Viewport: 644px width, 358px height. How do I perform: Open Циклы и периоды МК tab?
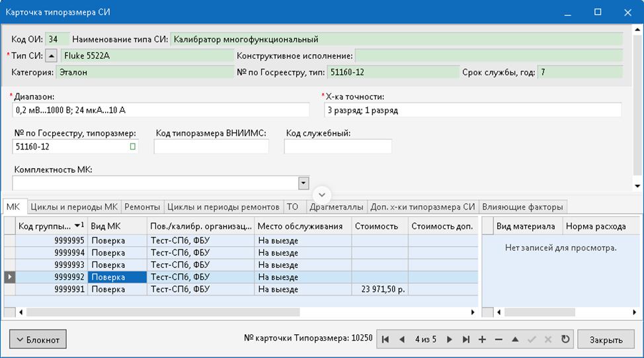pyautogui.click(x=74, y=206)
